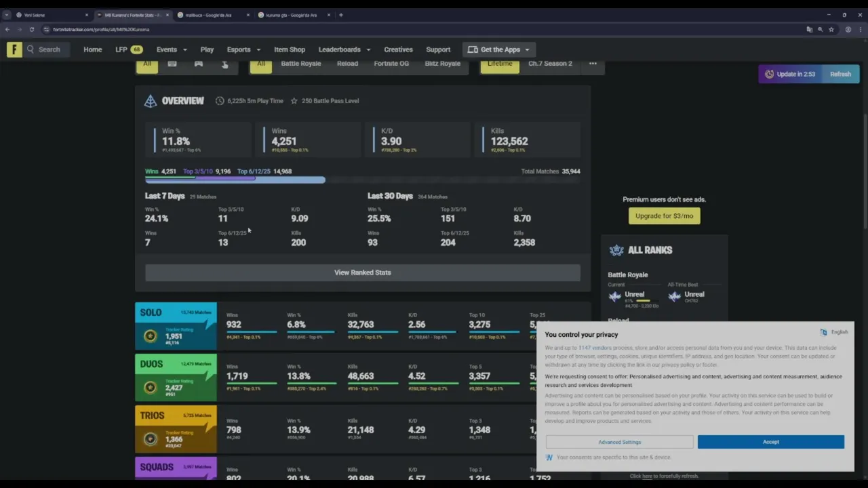Click the Refresh stats button
Viewport: 868px width, 488px height.
(840, 75)
